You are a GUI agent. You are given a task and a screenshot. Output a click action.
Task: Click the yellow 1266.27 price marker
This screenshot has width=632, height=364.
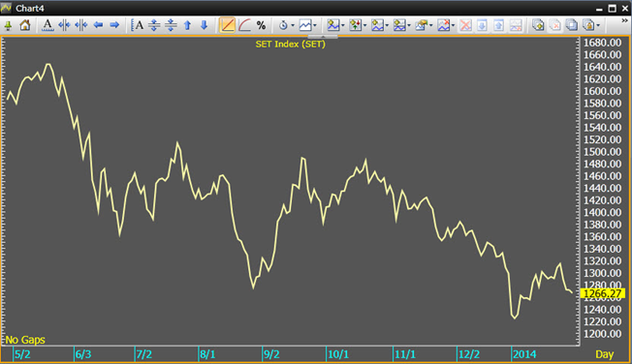[x=602, y=293]
